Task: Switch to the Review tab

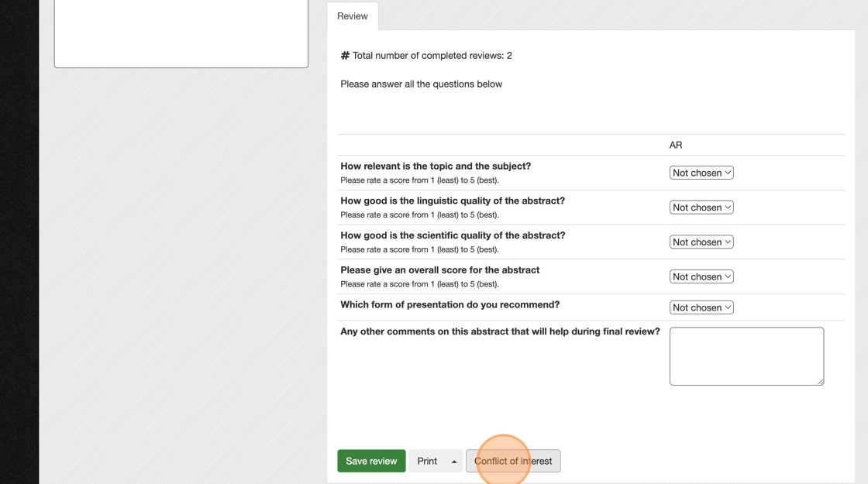Action: tap(353, 16)
